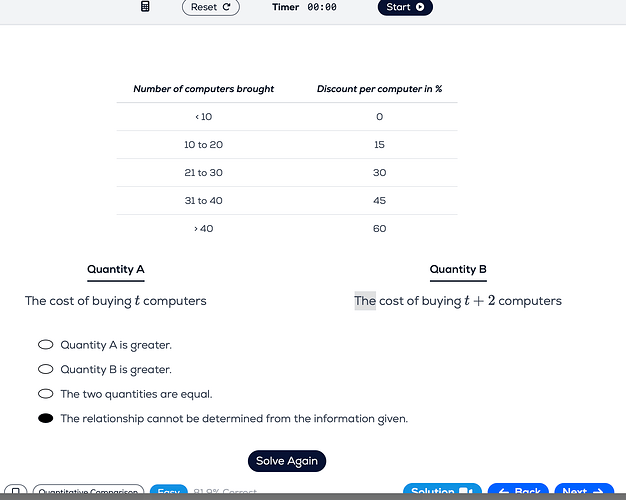
Task: Start the timer
Action: tap(405, 7)
